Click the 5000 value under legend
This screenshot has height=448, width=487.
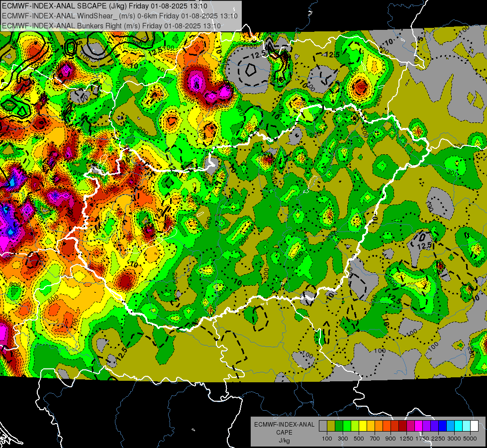tap(470, 439)
